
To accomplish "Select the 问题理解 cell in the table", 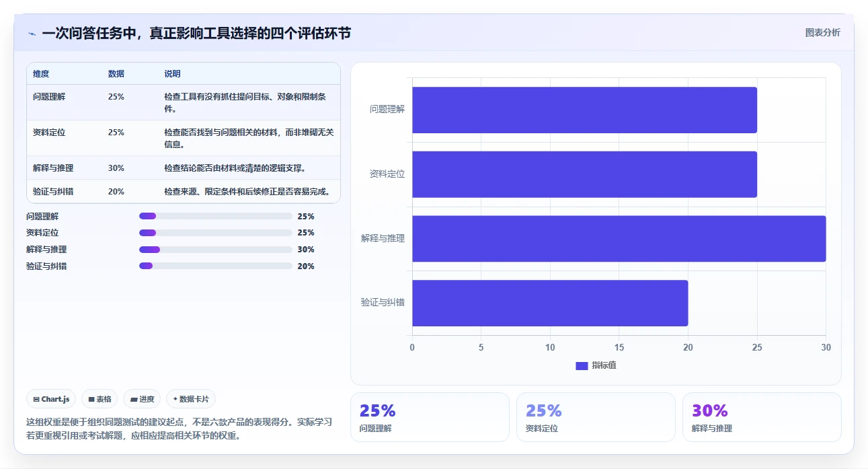I will tap(49, 97).
